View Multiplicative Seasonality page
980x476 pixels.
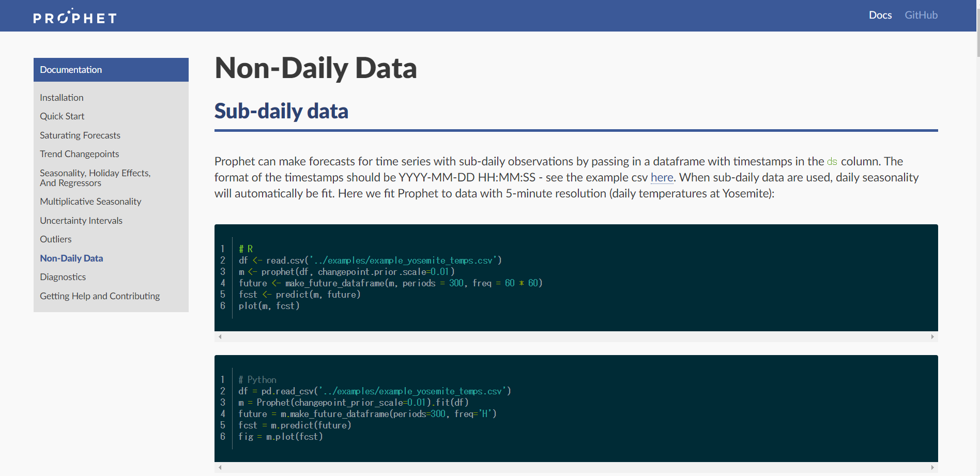[x=90, y=202]
